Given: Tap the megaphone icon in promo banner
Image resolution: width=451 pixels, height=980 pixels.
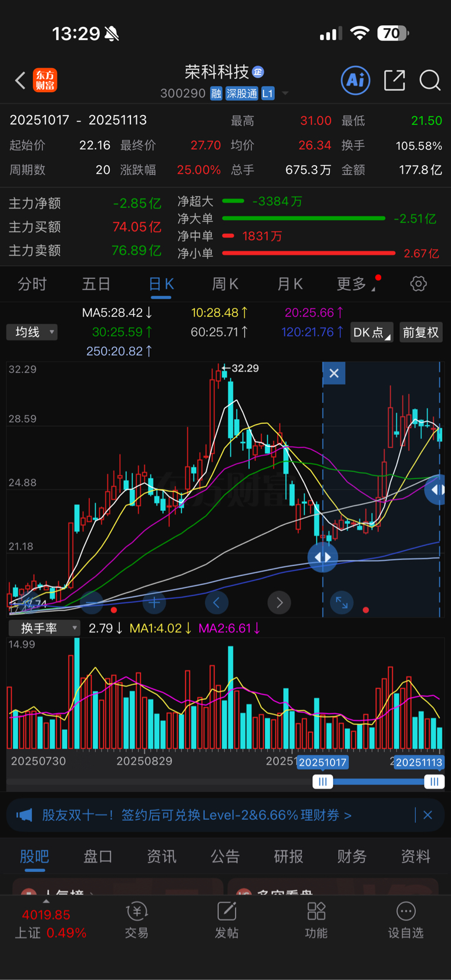Looking at the screenshot, I should tap(24, 815).
